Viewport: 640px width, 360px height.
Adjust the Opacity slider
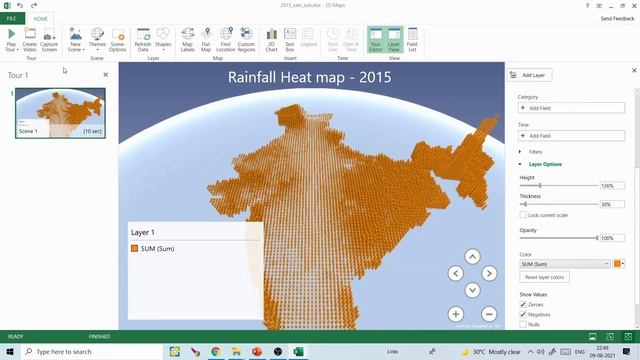(x=597, y=238)
